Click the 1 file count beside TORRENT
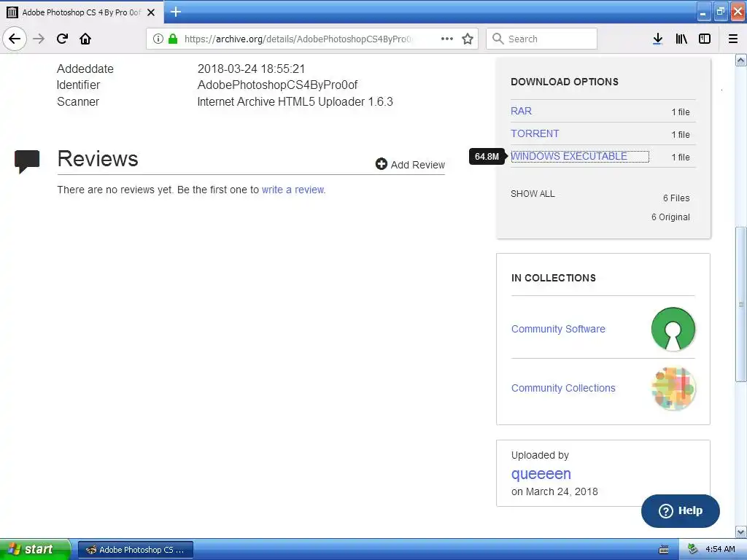The image size is (747, 560). pyautogui.click(x=681, y=135)
